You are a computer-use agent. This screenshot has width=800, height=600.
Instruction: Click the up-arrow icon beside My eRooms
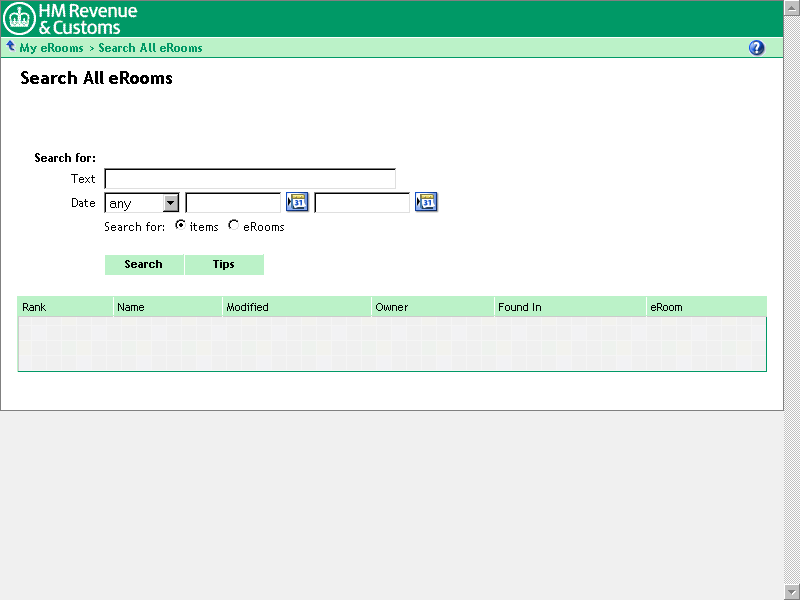(x=10, y=46)
